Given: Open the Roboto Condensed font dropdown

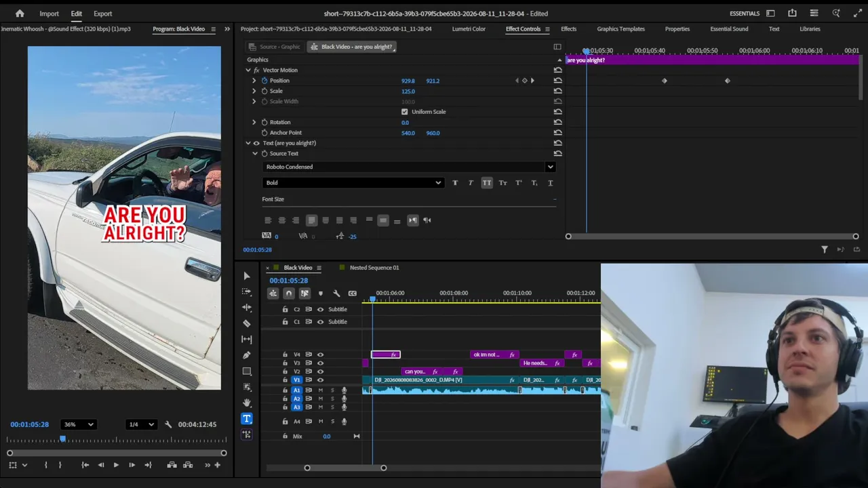Looking at the screenshot, I should 409,167.
